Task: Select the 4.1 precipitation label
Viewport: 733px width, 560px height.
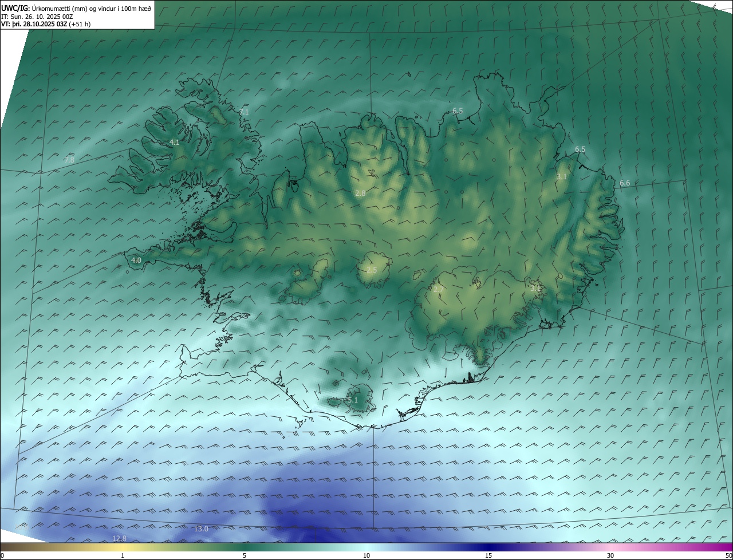Action: coord(174,142)
